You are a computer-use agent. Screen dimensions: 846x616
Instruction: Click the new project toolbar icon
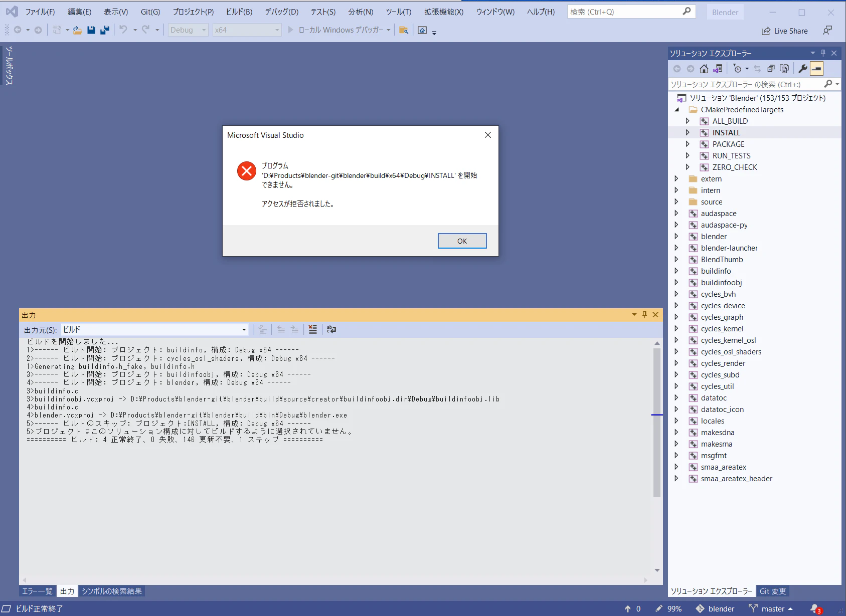[57, 30]
